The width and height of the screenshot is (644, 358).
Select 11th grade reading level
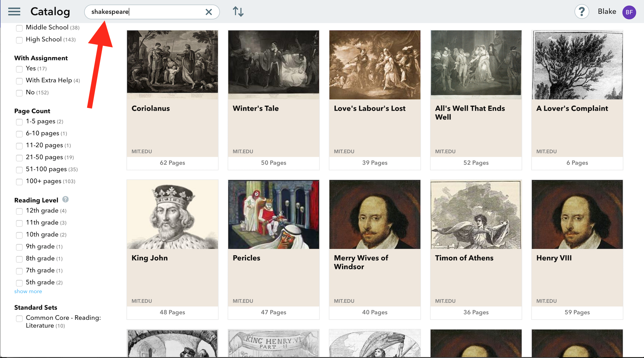(19, 223)
